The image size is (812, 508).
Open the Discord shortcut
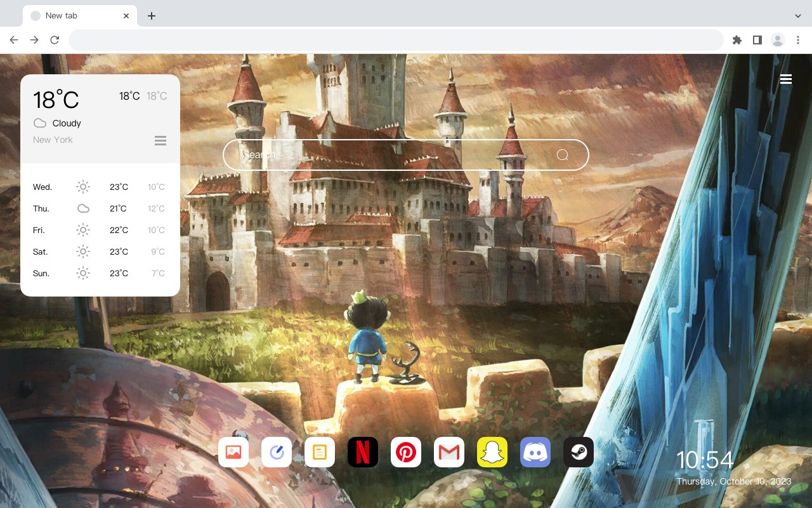[x=535, y=452]
